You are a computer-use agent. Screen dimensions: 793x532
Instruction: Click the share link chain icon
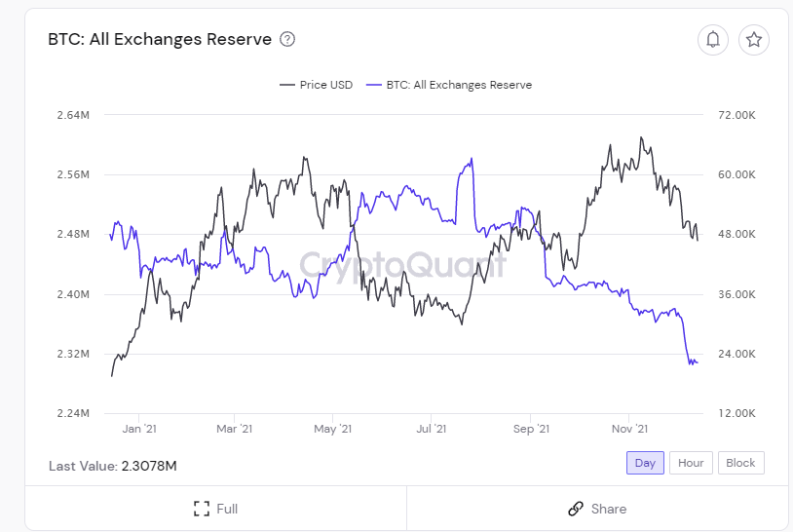[x=576, y=509]
